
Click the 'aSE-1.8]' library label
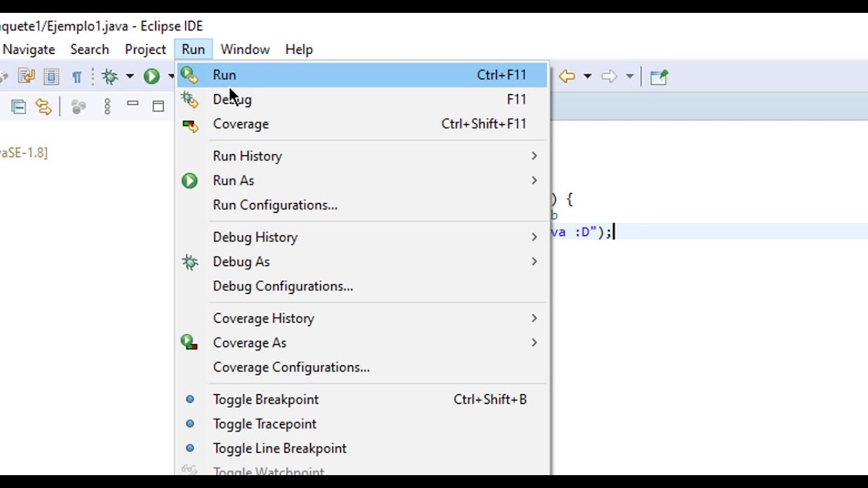click(x=24, y=153)
